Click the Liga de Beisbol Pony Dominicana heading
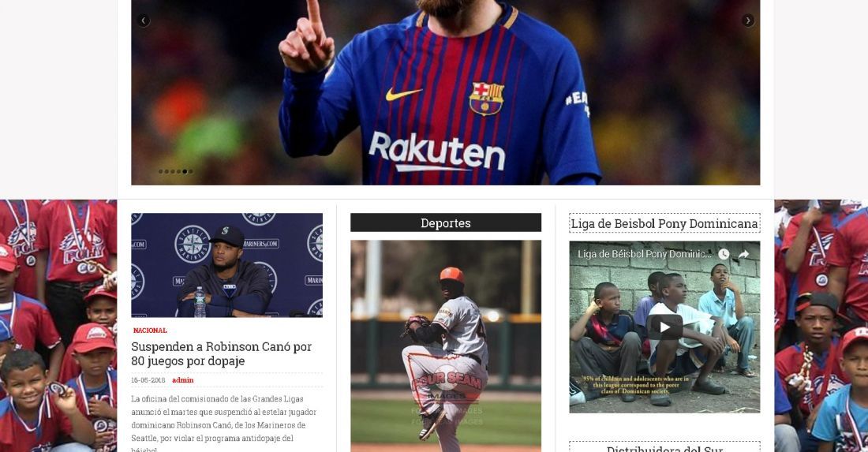 point(664,223)
